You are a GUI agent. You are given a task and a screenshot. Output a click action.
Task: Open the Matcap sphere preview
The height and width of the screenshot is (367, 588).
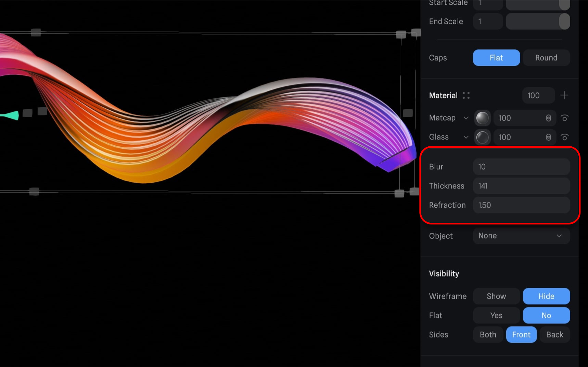tap(482, 118)
